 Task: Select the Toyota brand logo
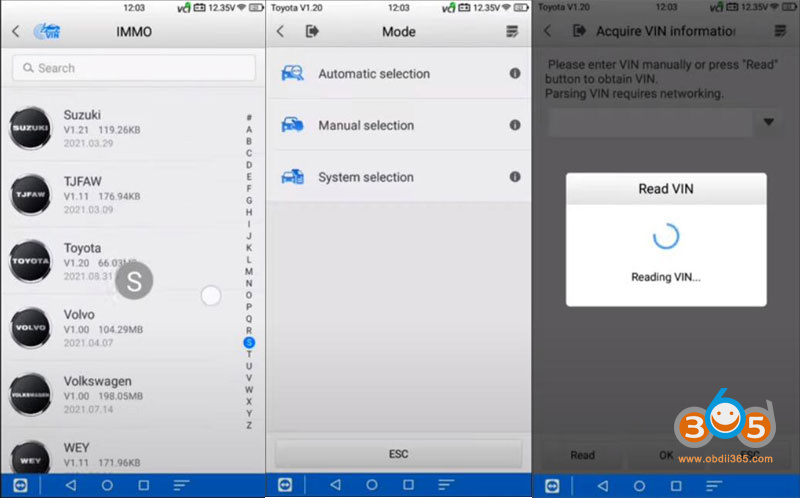coord(31,261)
